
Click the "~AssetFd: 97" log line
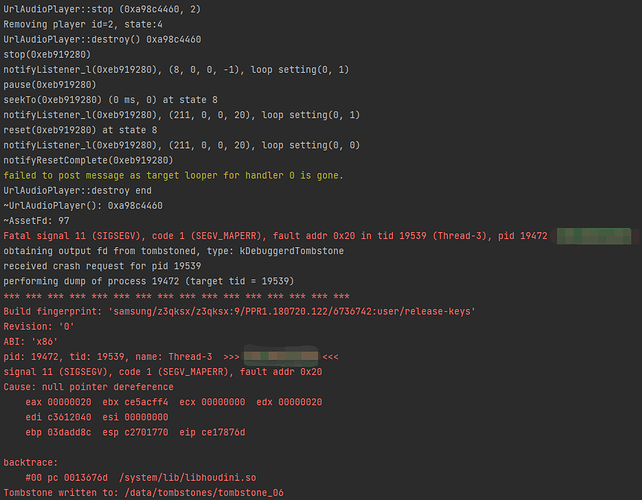pyautogui.click(x=37, y=221)
